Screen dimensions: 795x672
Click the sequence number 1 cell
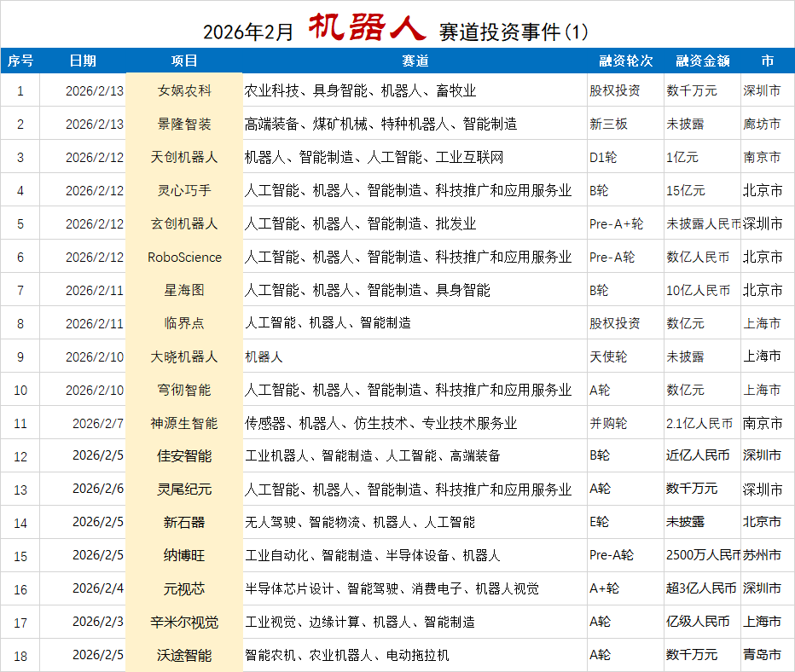20,90
